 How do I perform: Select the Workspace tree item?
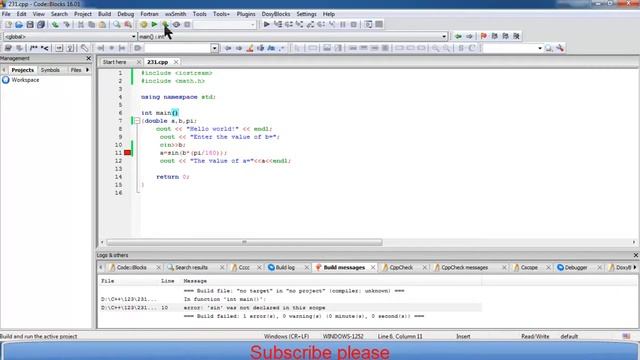point(25,80)
